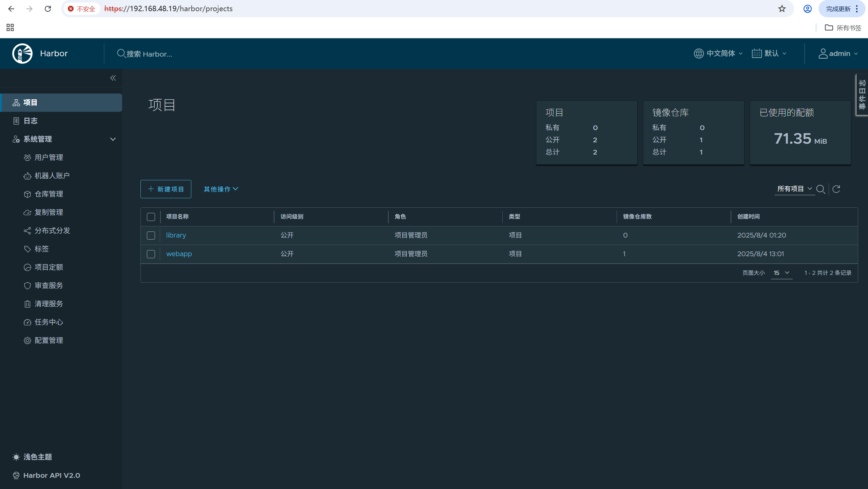Click the browser address bar URL
The height and width of the screenshot is (489, 868).
169,9
